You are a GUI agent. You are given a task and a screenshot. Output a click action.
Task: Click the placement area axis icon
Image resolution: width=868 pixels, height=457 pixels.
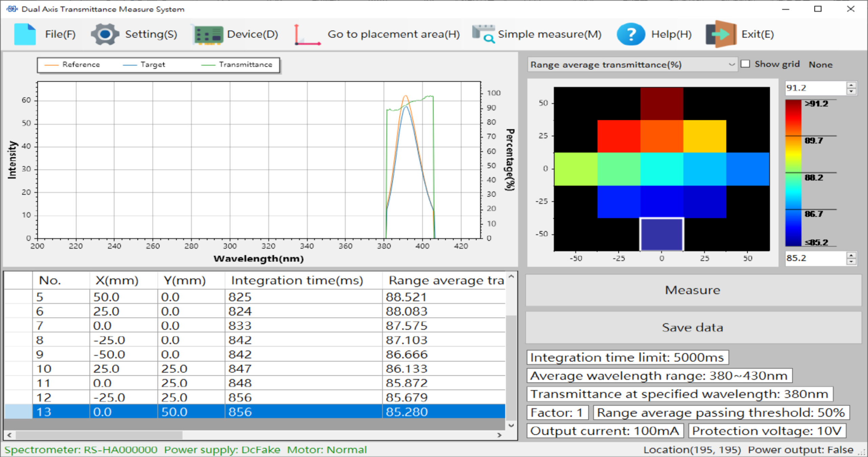(307, 35)
